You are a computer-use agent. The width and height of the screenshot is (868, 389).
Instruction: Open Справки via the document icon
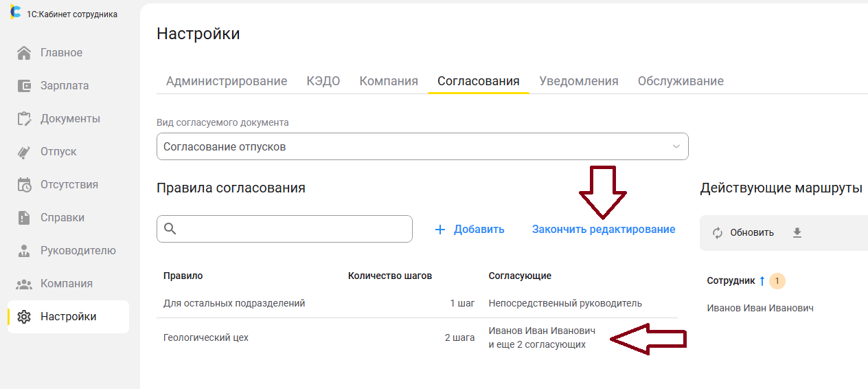(24, 218)
